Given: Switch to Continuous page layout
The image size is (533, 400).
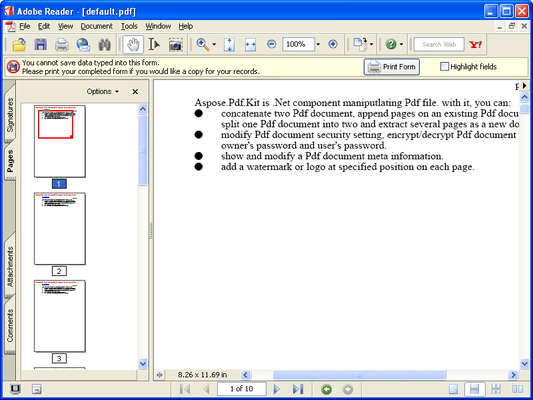Looking at the screenshot, I should [x=475, y=389].
